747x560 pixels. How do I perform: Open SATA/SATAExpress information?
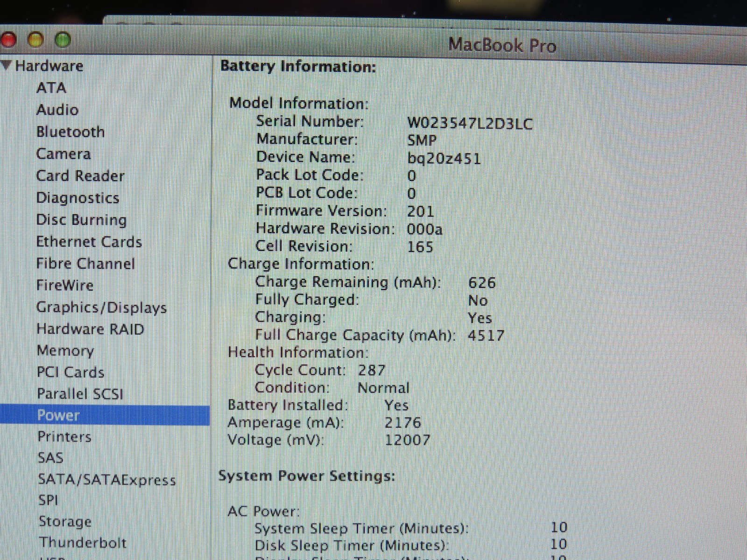tap(107, 480)
